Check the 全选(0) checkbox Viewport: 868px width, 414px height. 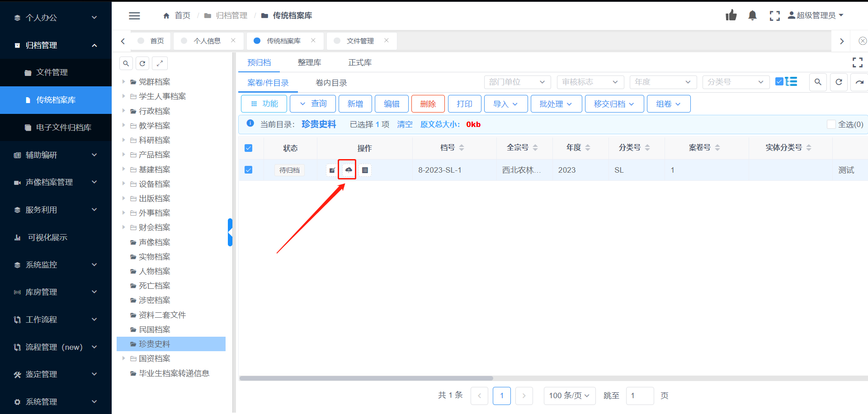(x=831, y=124)
